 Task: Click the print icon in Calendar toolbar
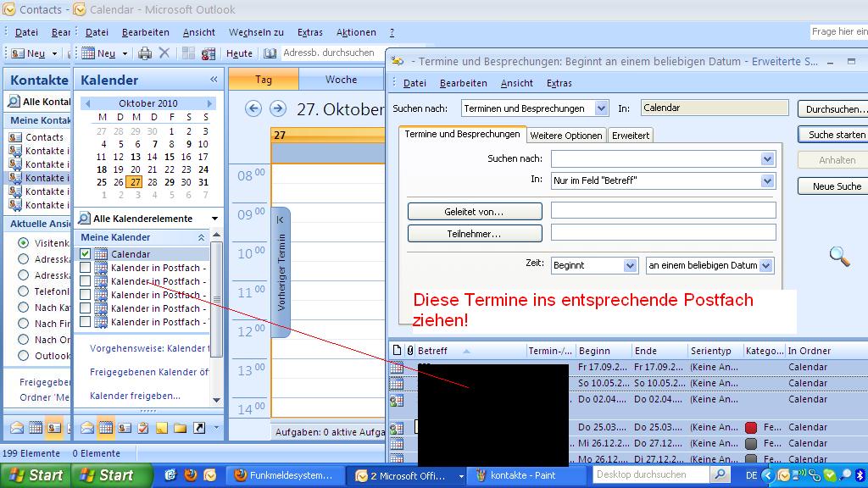click(x=145, y=53)
